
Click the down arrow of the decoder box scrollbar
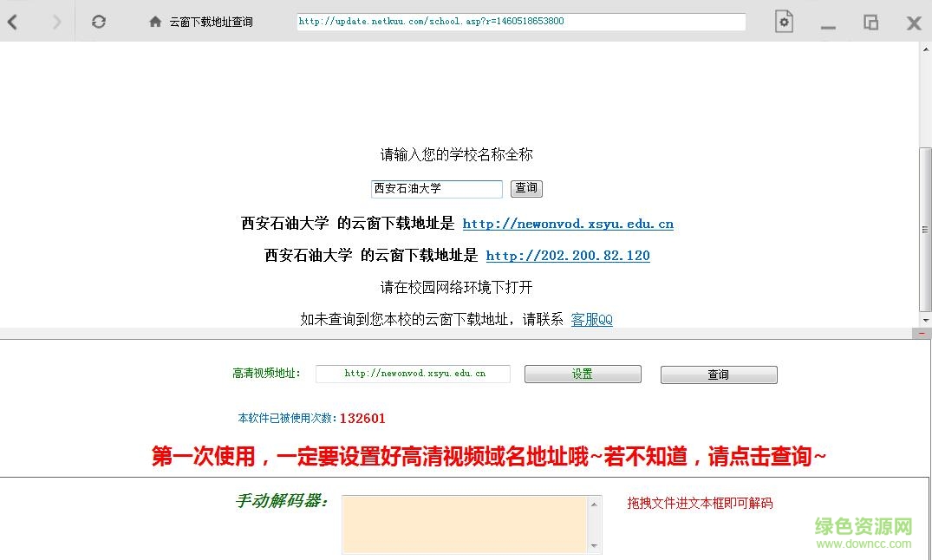click(596, 547)
